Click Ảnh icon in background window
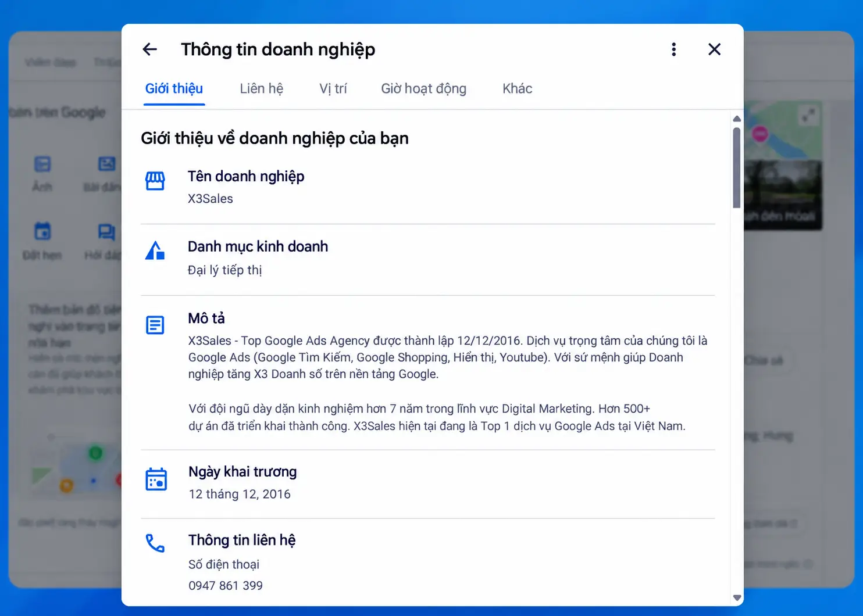The image size is (863, 616). click(x=42, y=164)
